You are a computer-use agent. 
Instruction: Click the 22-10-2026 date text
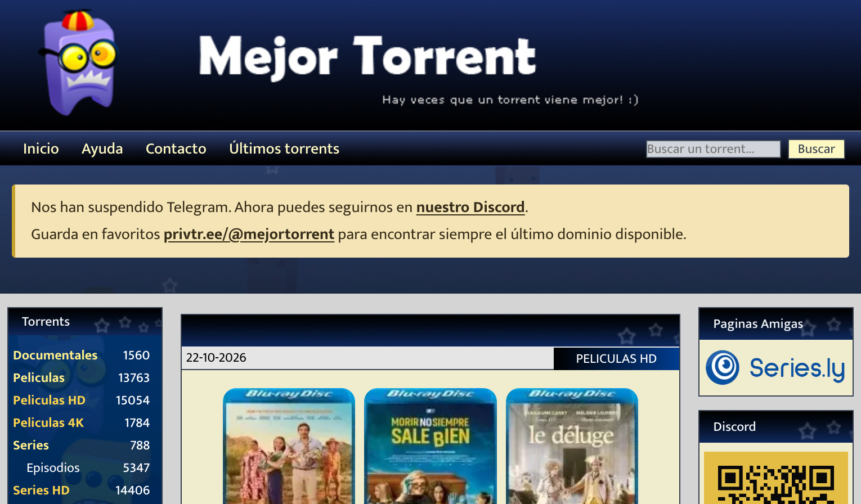click(216, 358)
